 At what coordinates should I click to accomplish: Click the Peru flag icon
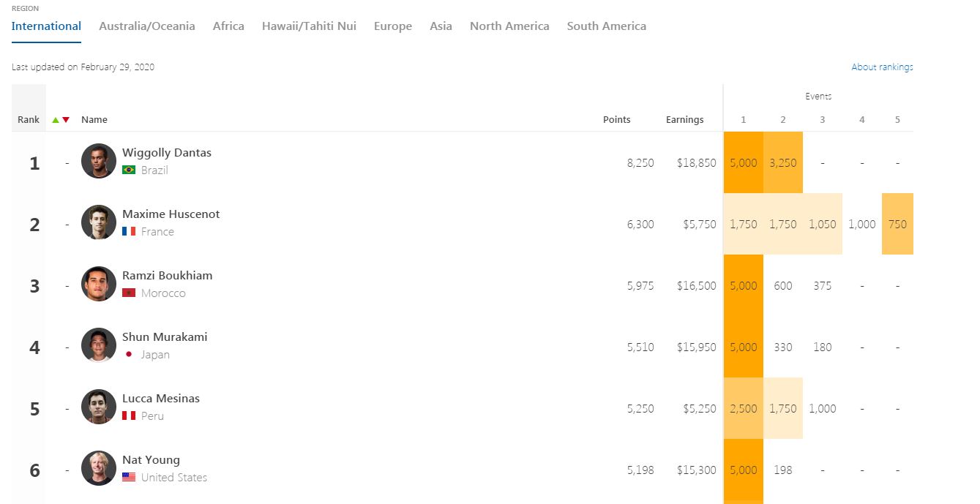point(129,416)
